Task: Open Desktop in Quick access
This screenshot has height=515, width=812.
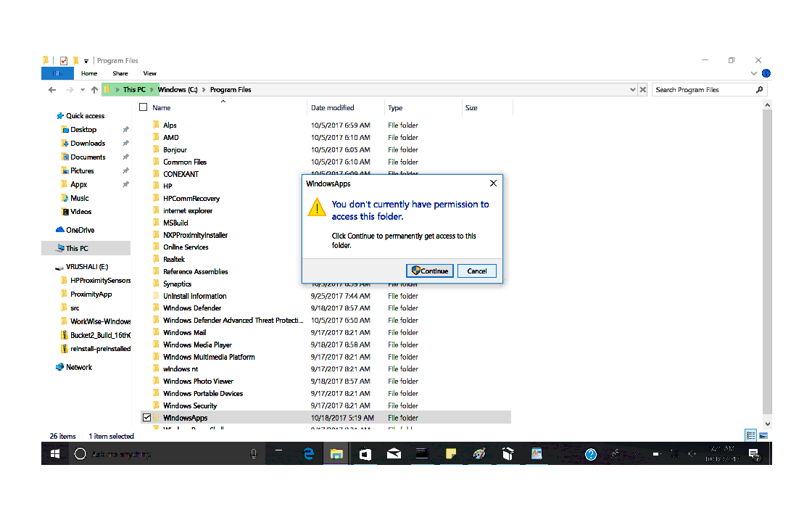Action: pyautogui.click(x=83, y=130)
